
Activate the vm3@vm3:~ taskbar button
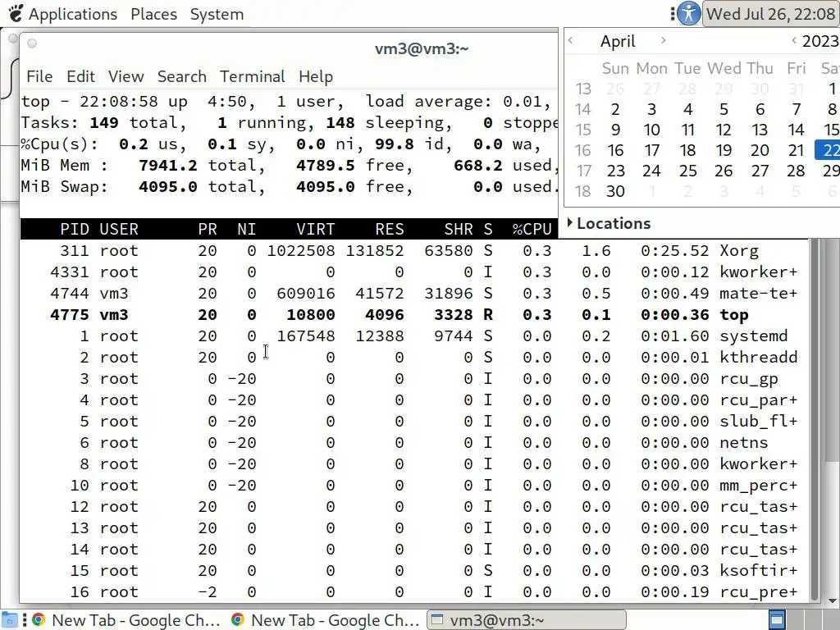(526, 620)
